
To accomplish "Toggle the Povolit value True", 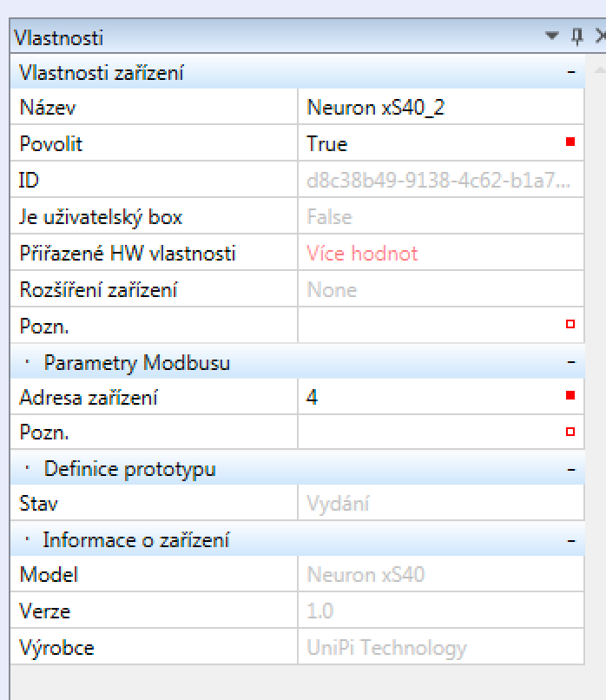I will click(425, 144).
